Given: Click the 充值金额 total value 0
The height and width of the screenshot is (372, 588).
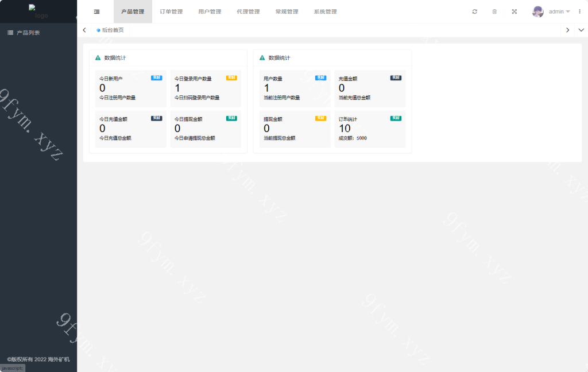Looking at the screenshot, I should point(342,88).
